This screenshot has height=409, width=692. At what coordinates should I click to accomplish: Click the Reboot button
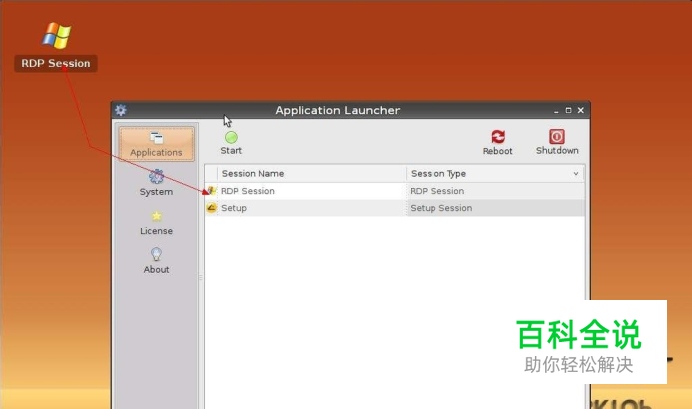[x=497, y=143]
